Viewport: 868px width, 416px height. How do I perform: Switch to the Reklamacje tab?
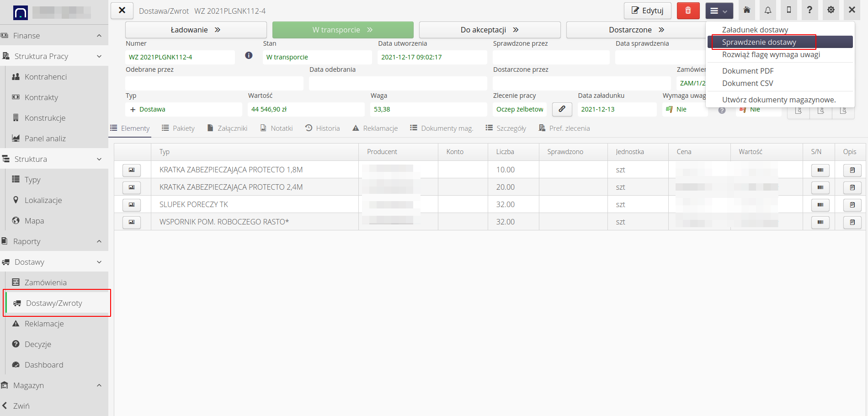pos(375,128)
